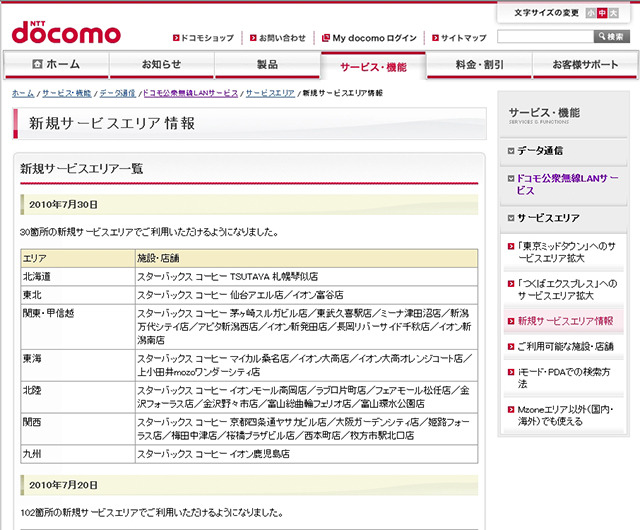Click breadcrumb link サービスエリア
The width and height of the screenshot is (640, 530).
[x=270, y=93]
